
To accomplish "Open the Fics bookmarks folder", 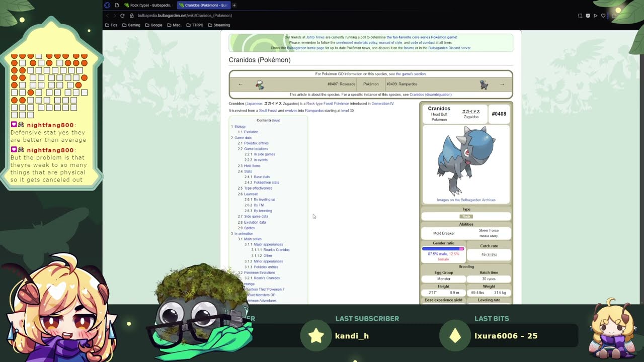I will pyautogui.click(x=111, y=25).
